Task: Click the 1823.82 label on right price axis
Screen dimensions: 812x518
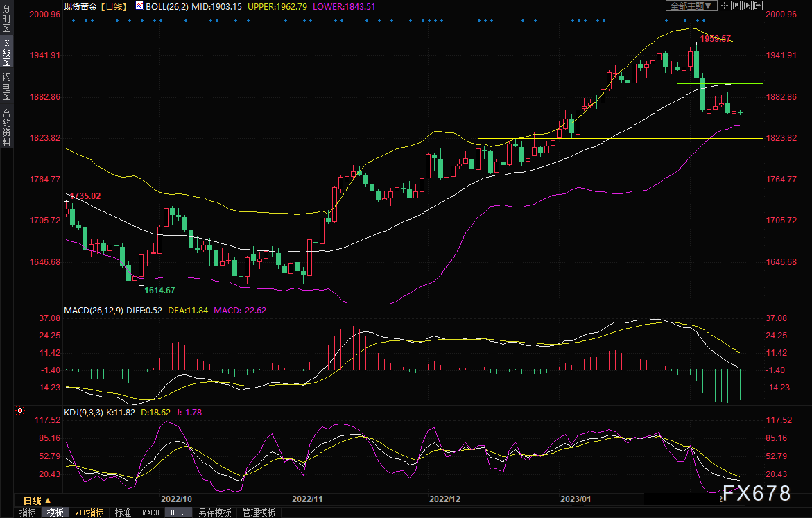Action: 781,138
